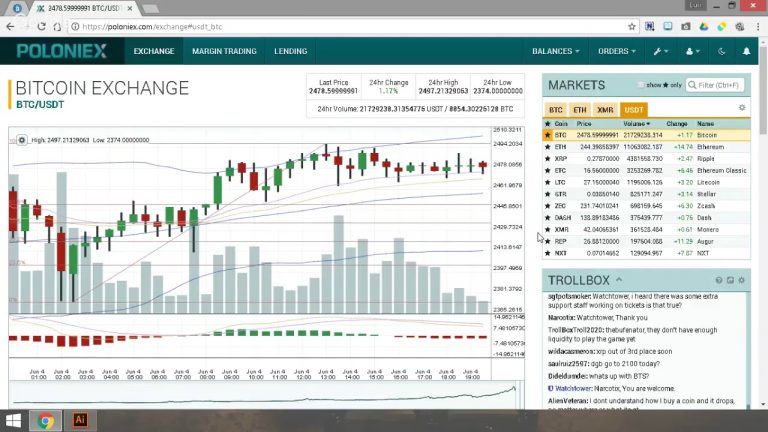The width and height of the screenshot is (768, 432).
Task: Click Google Drive extension icon
Action: [x=704, y=26]
